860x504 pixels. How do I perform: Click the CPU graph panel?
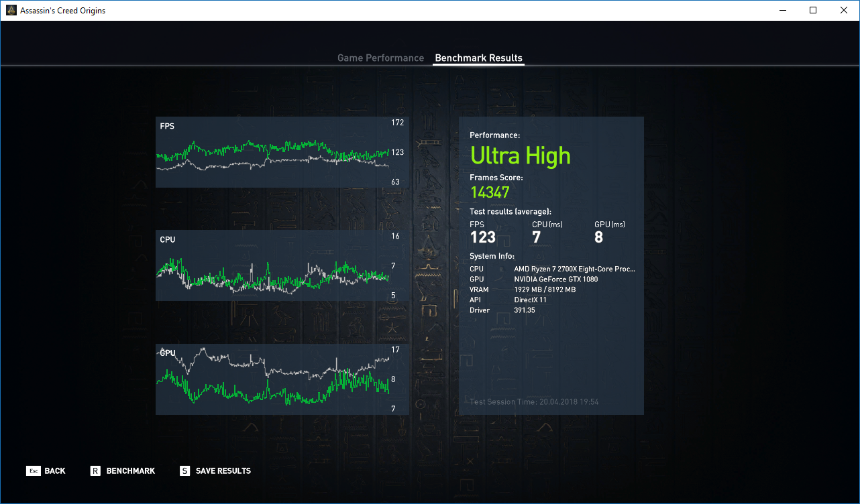coord(282,265)
